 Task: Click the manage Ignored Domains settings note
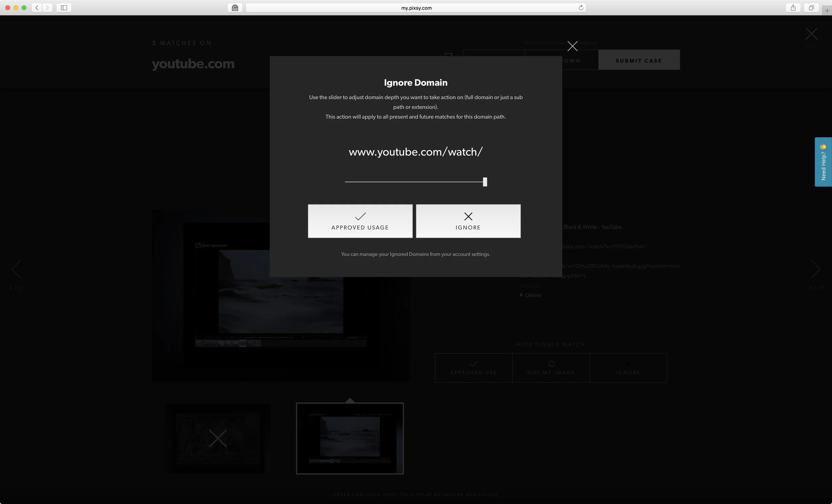pos(416,254)
